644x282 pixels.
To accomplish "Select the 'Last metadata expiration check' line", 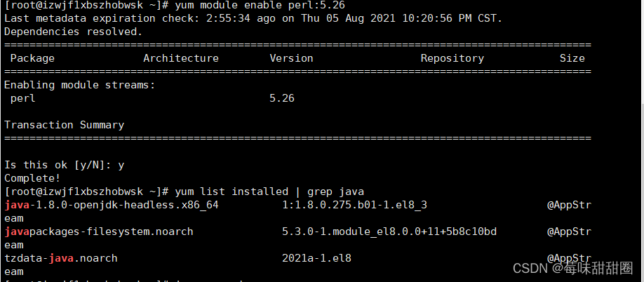I will 253,19.
